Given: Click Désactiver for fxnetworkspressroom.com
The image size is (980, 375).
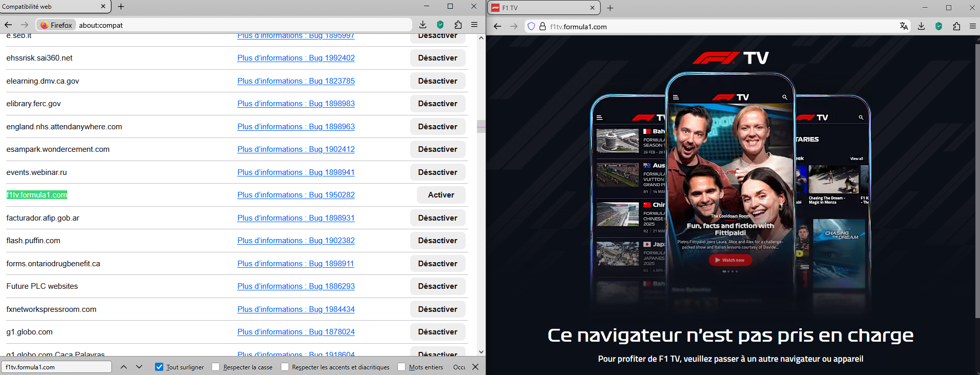Looking at the screenshot, I should (438, 309).
